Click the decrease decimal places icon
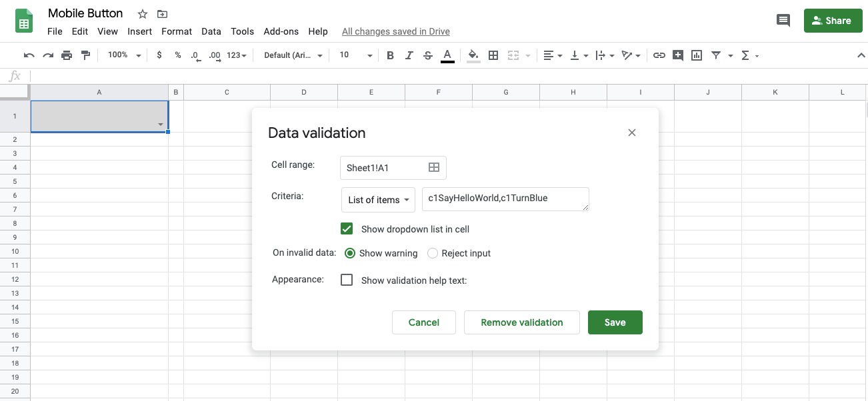868x401 pixels. pos(195,55)
